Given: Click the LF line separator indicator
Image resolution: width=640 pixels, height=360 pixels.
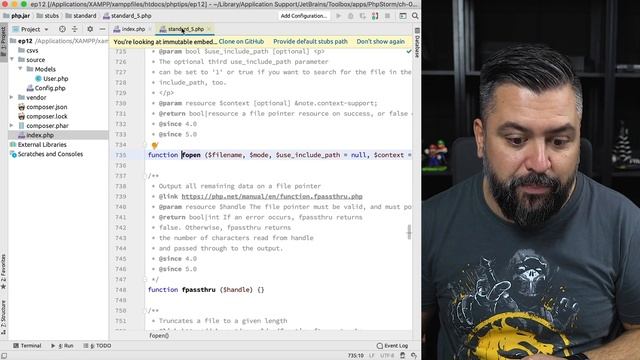Looking at the screenshot, I should [x=371, y=356].
